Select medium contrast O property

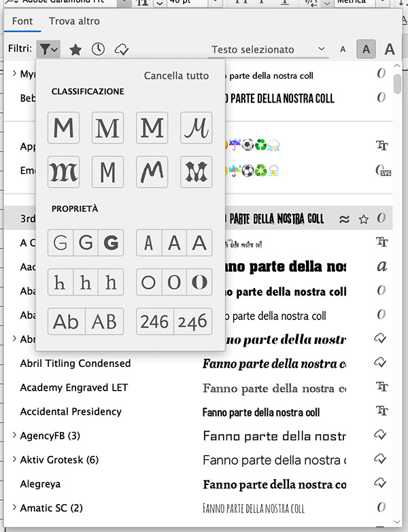(x=174, y=282)
